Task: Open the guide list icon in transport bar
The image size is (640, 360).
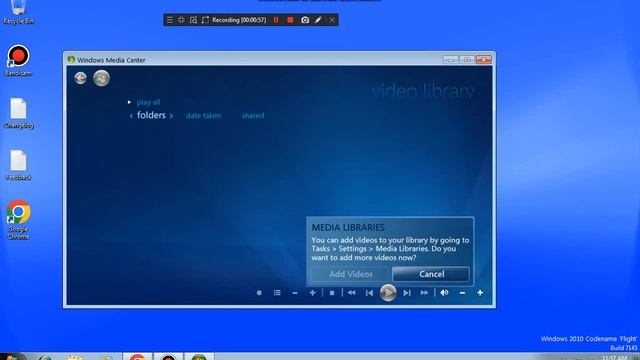Action: (x=277, y=293)
